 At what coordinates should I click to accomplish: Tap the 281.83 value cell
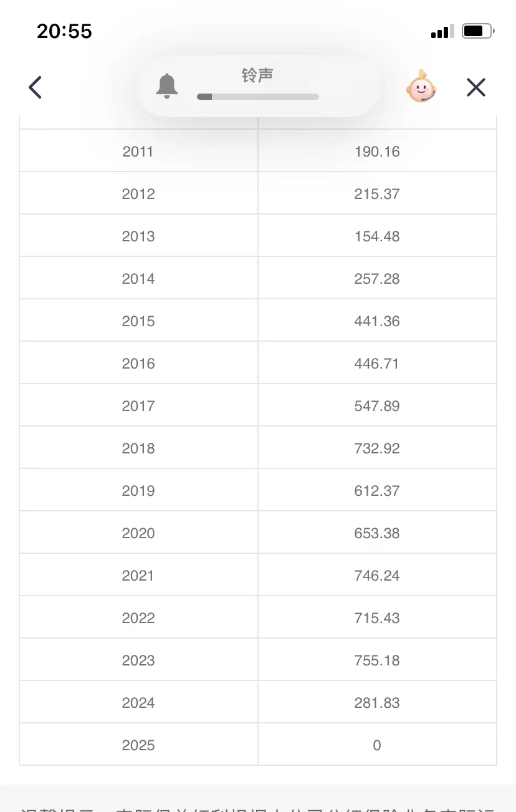[377, 703]
